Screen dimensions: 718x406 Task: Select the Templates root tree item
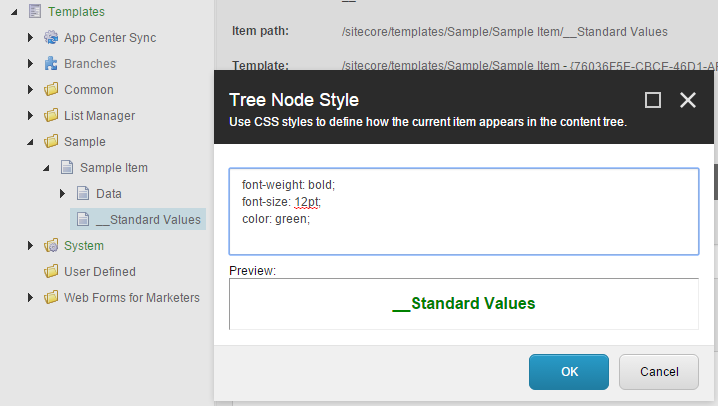point(76,12)
